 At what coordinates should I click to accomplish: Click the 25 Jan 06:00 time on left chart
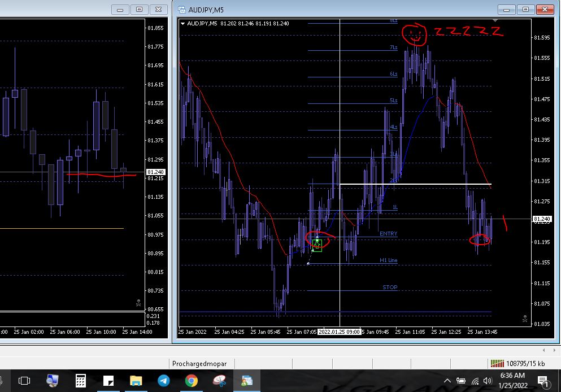[x=65, y=332]
